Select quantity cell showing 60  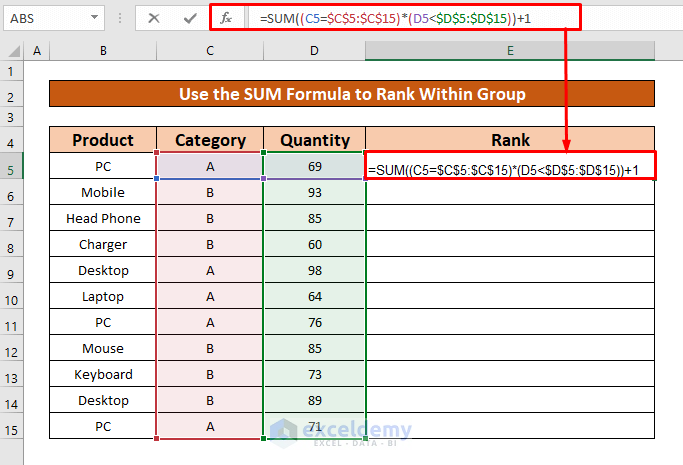[x=314, y=244]
